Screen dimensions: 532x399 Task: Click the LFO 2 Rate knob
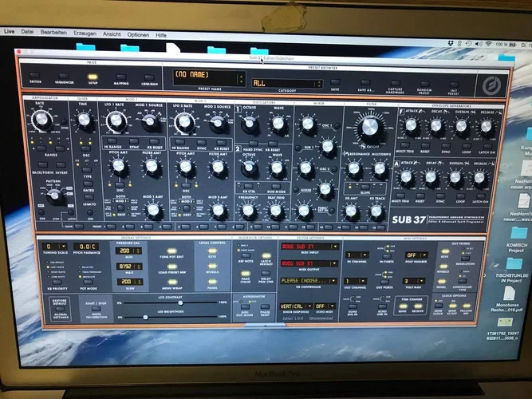pyautogui.click(x=184, y=121)
